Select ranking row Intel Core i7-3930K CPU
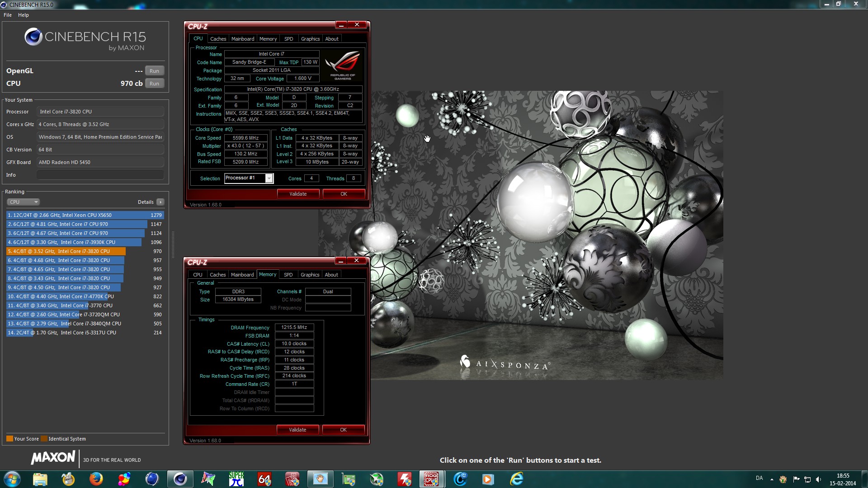 coord(85,242)
